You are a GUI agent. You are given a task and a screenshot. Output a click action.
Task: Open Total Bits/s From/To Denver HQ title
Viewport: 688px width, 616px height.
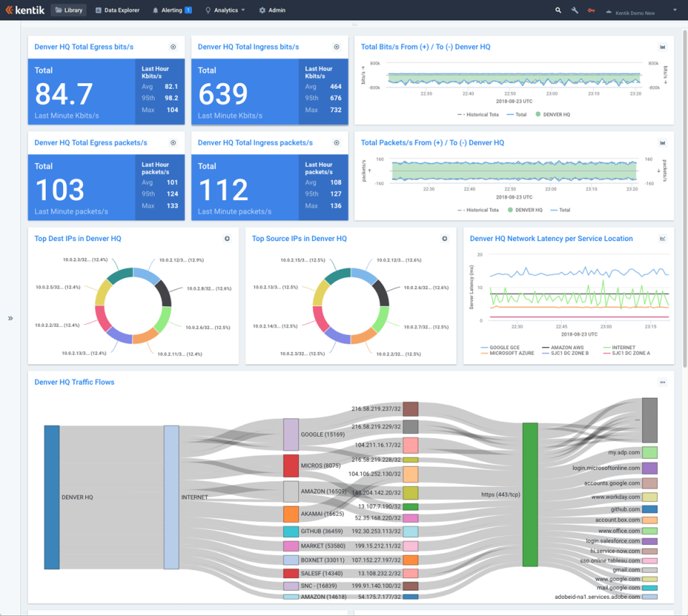426,47
